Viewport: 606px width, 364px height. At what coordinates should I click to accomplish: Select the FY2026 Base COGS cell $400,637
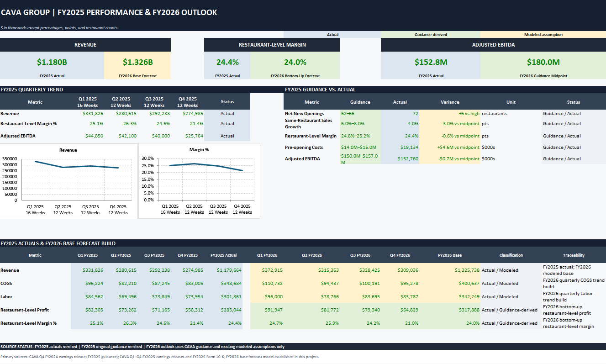point(450,283)
